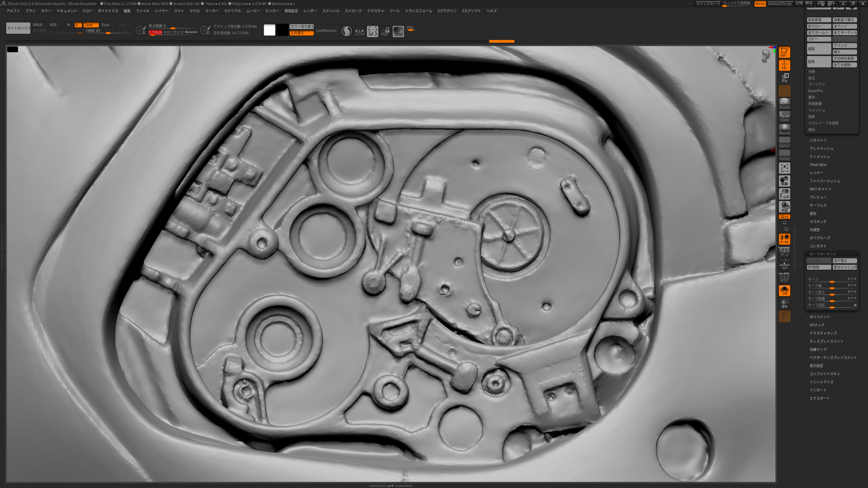This screenshot has width=868, height=488.
Task: Click the Switch (切り替え) morph target button
Action: click(x=845, y=261)
